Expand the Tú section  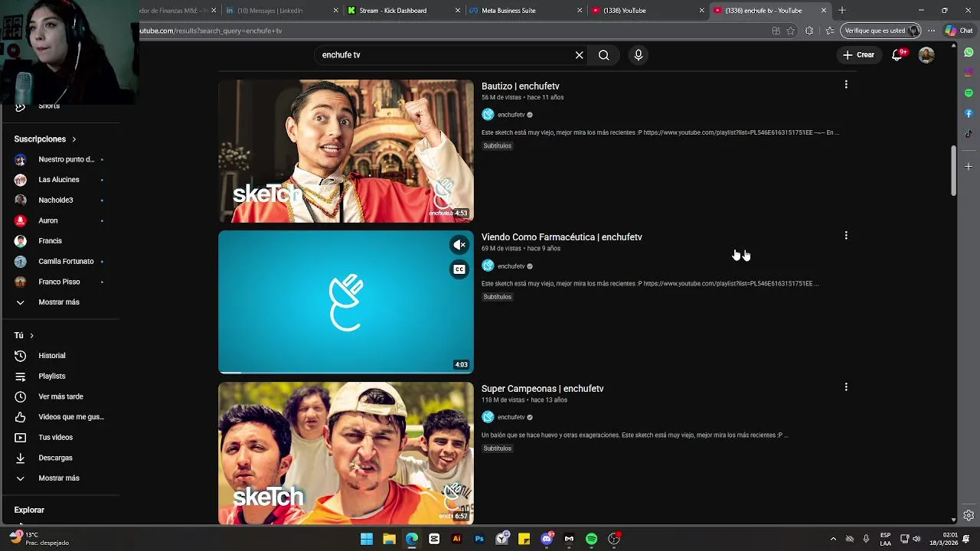(x=24, y=335)
